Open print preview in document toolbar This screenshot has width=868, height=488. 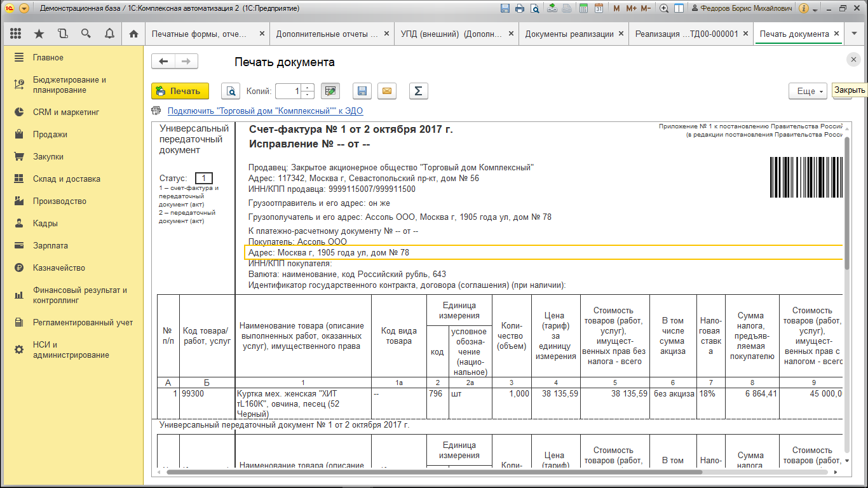(x=231, y=91)
